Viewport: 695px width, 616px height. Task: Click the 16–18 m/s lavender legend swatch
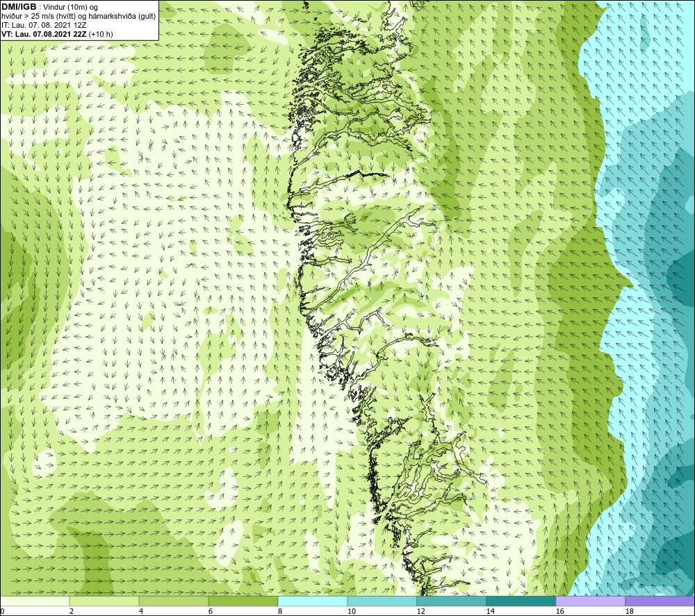pyautogui.click(x=590, y=601)
